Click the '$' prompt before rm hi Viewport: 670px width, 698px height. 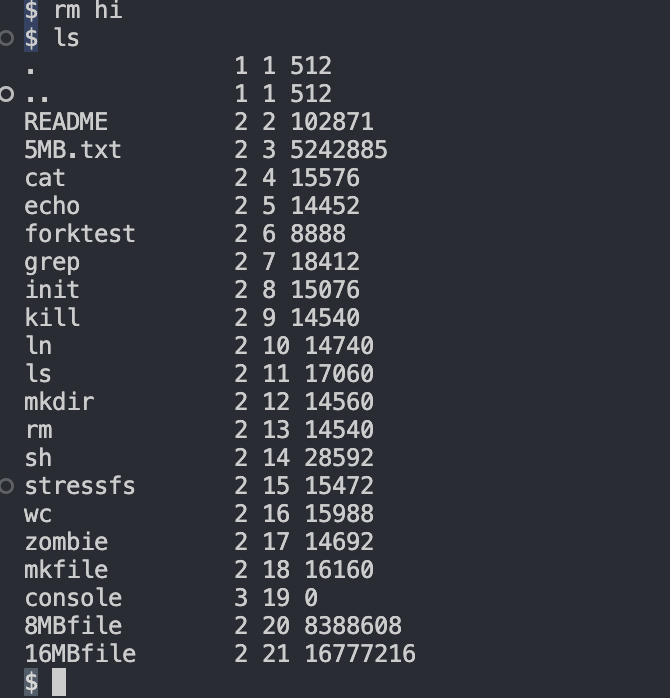[x=31, y=10]
